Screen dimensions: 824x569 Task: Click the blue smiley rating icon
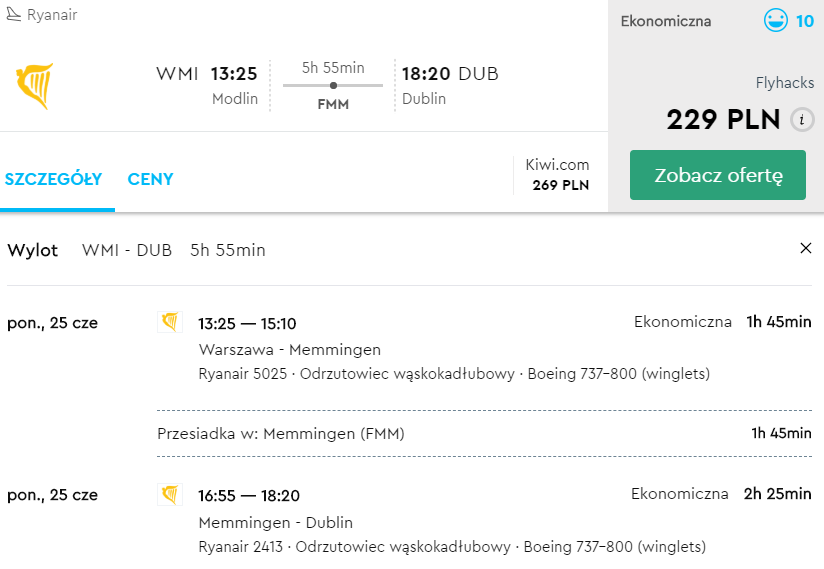click(x=776, y=20)
